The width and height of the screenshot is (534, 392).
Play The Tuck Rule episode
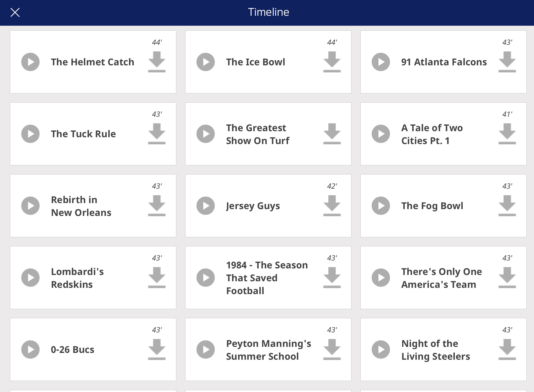click(30, 134)
